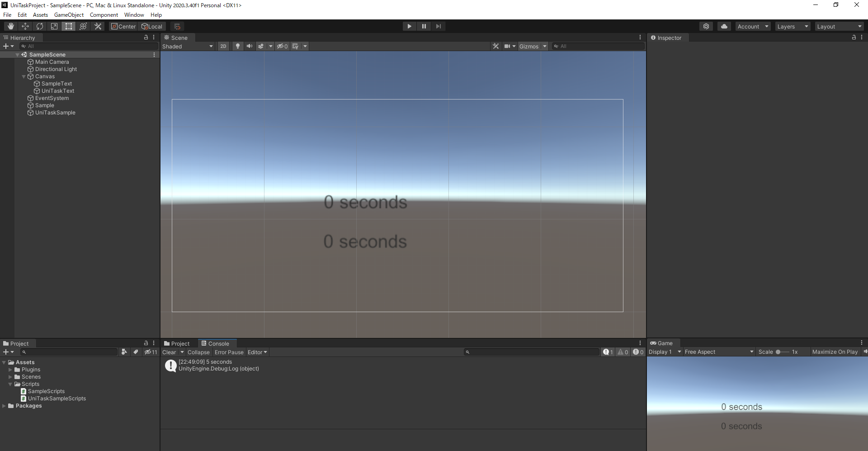Screen dimensions: 868x451
Task: Click the grid visibility icon in Scene toolbar
Action: point(295,46)
